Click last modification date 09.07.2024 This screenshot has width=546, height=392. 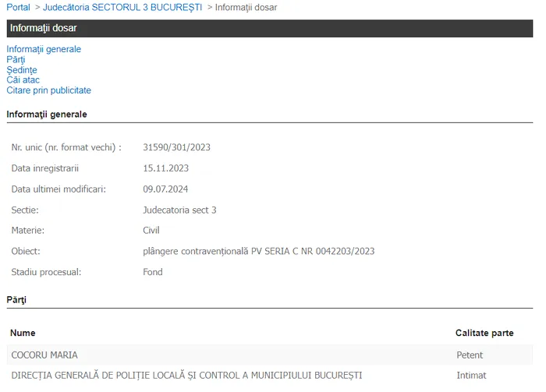pos(165,189)
